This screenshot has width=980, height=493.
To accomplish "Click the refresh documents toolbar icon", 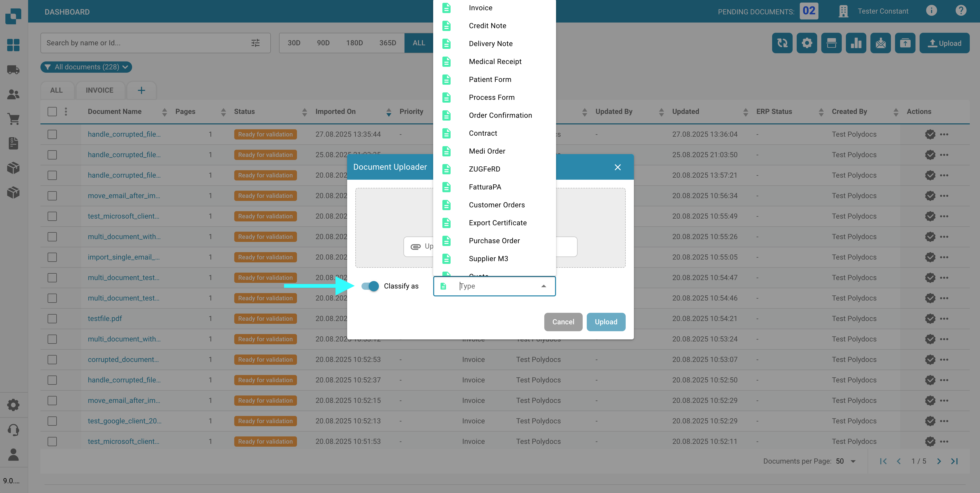I will pos(782,43).
